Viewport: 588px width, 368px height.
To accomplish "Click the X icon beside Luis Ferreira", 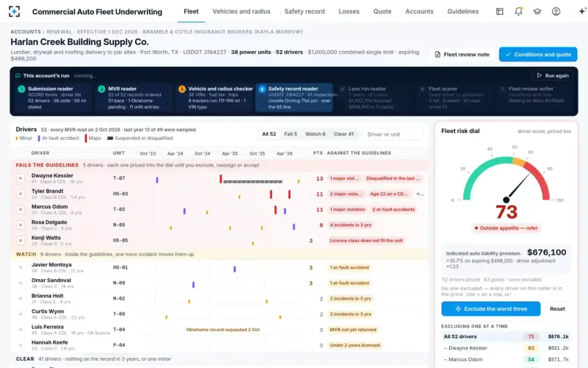I will tap(21, 330).
